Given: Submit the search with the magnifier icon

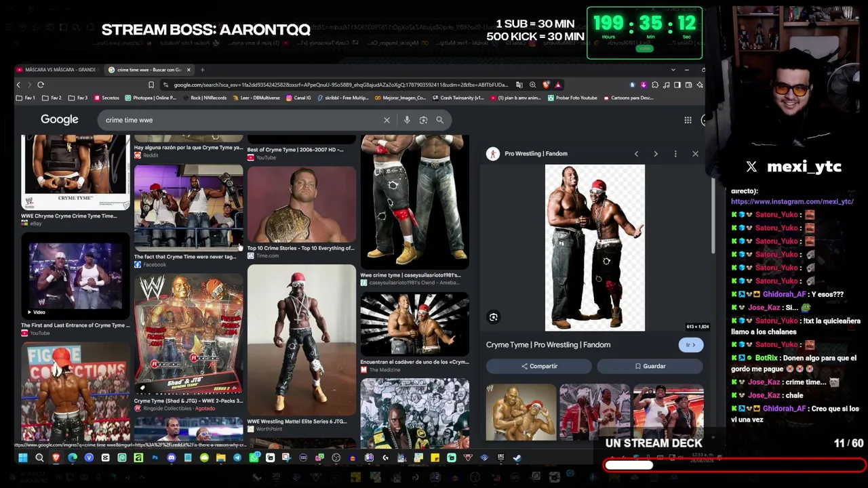Looking at the screenshot, I should (439, 120).
